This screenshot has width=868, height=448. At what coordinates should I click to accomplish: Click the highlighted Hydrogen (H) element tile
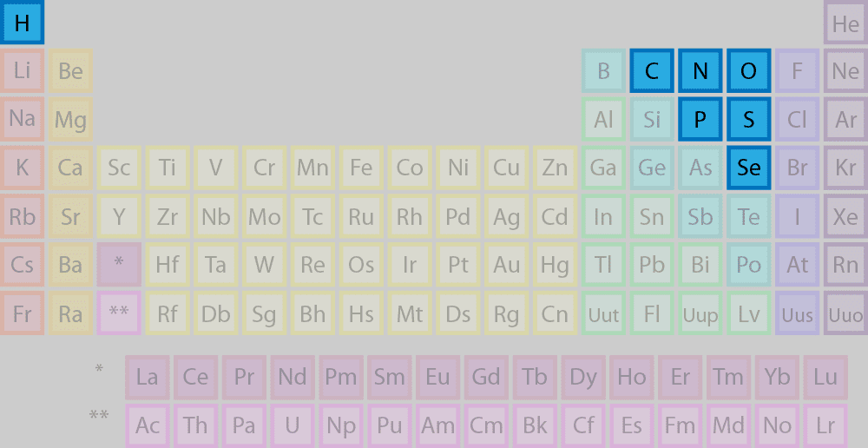point(22,23)
